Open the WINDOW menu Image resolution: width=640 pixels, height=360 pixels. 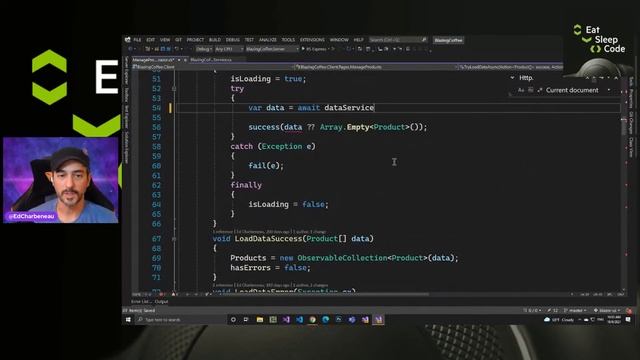[x=339, y=40]
